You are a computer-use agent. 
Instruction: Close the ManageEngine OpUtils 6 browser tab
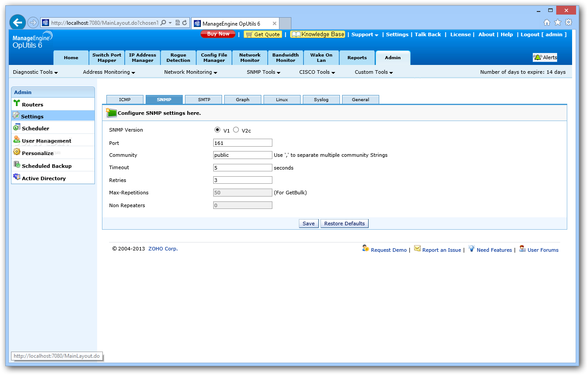(x=274, y=23)
